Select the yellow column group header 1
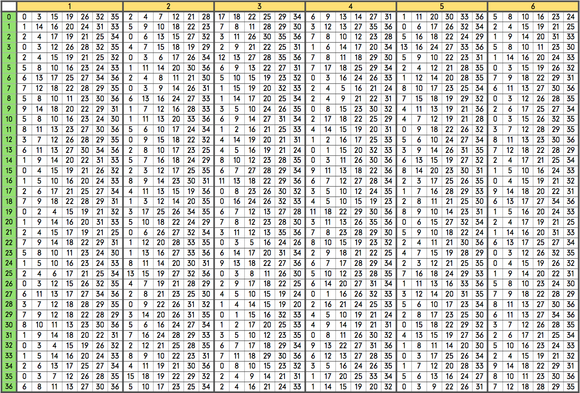Viewport: 580px width, 393px height. 70,6
